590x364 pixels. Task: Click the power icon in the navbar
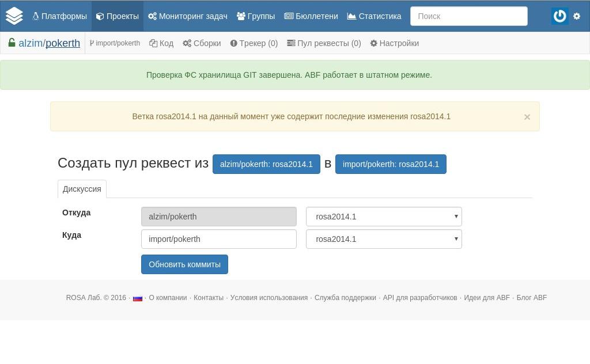[559, 16]
